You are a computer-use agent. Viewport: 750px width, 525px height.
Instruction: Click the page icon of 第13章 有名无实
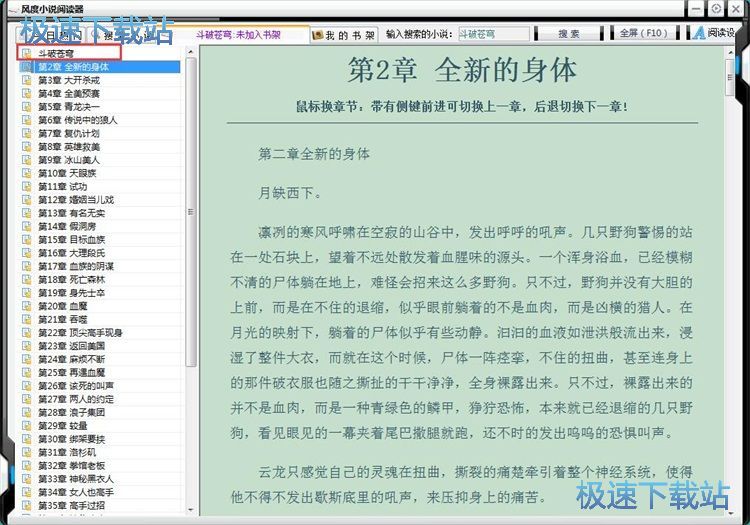[27, 213]
